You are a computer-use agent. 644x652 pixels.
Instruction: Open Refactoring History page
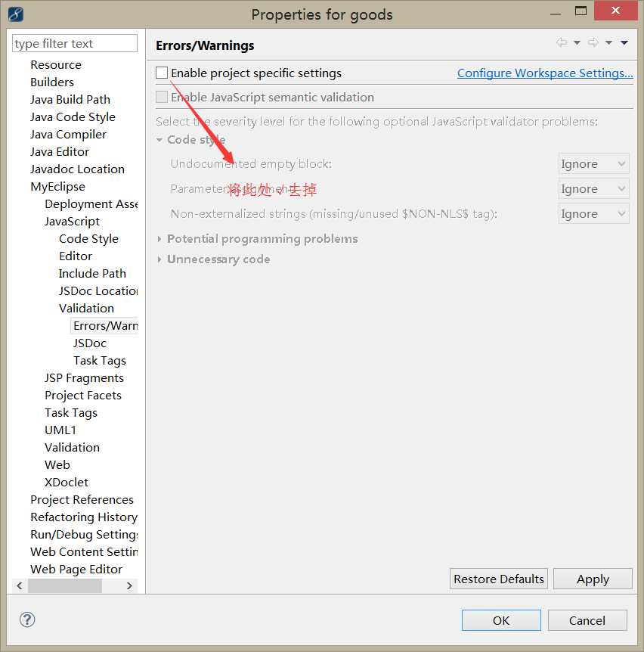coord(84,517)
